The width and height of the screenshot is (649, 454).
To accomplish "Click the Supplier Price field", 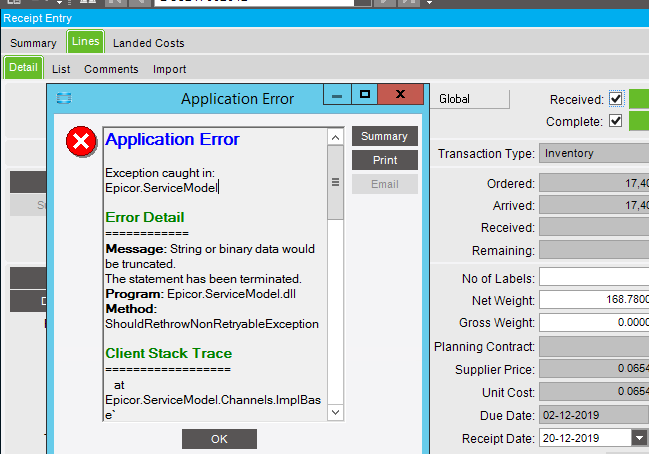I will (594, 368).
